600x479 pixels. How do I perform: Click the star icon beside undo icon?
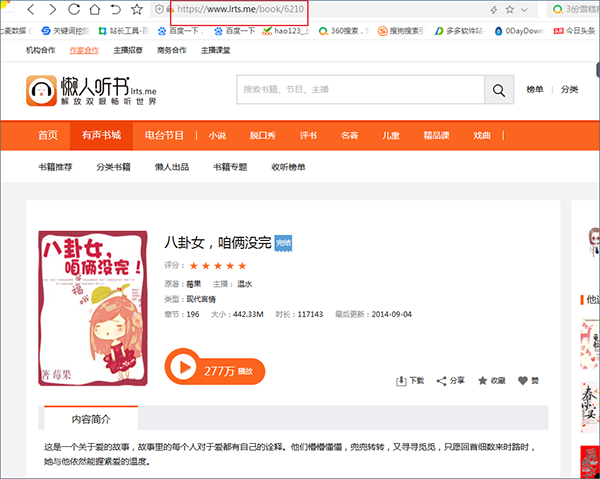[137, 9]
